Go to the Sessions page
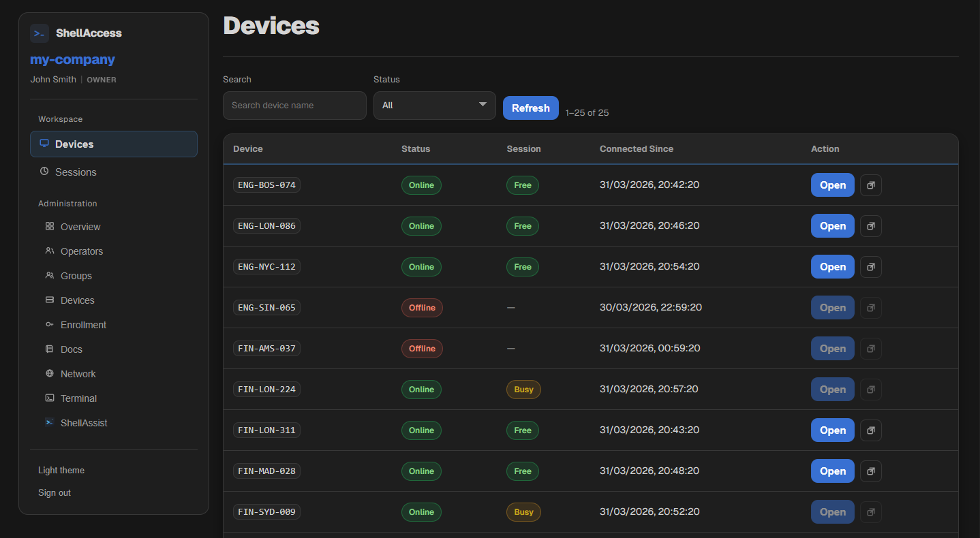The image size is (980, 538). click(x=114, y=172)
